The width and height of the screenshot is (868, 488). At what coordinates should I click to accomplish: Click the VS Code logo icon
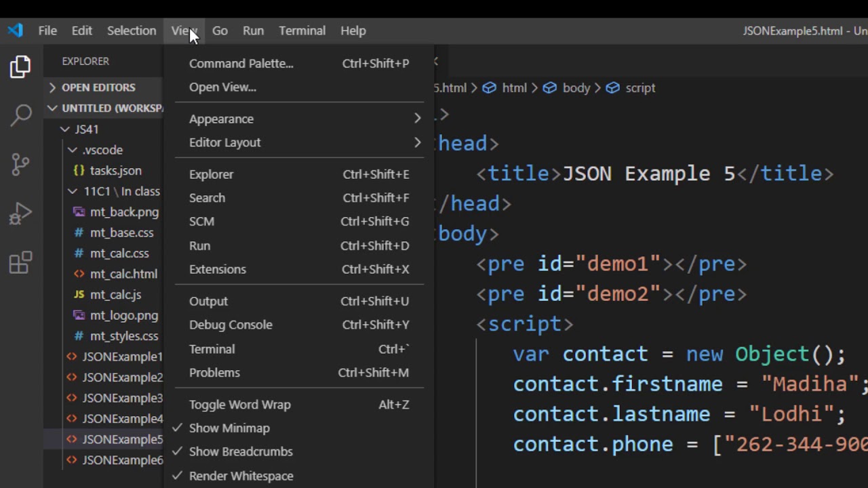pyautogui.click(x=16, y=30)
